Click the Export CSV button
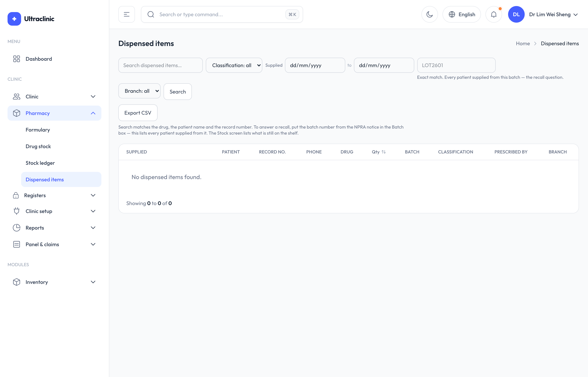588x377 pixels. tap(138, 113)
